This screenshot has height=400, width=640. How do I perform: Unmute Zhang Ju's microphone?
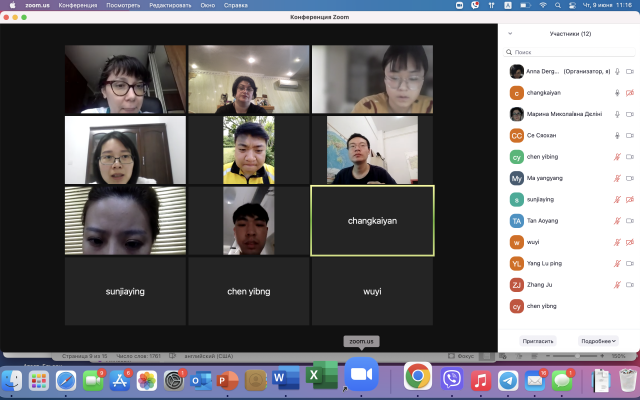(617, 285)
